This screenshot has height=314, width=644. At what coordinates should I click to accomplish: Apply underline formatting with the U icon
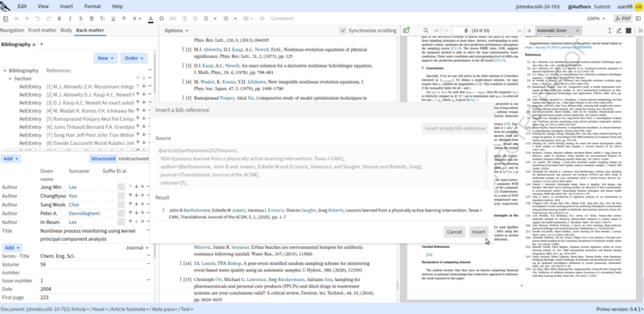[113, 19]
